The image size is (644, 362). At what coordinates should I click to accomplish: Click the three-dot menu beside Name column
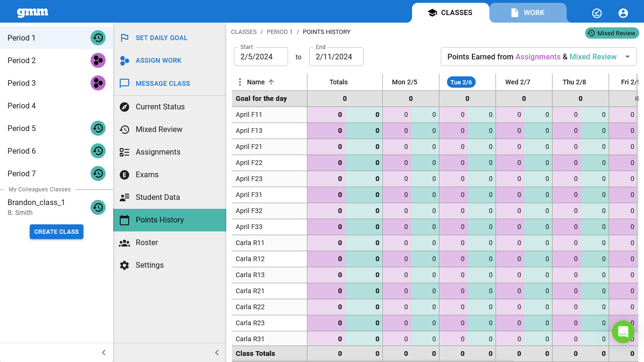239,82
